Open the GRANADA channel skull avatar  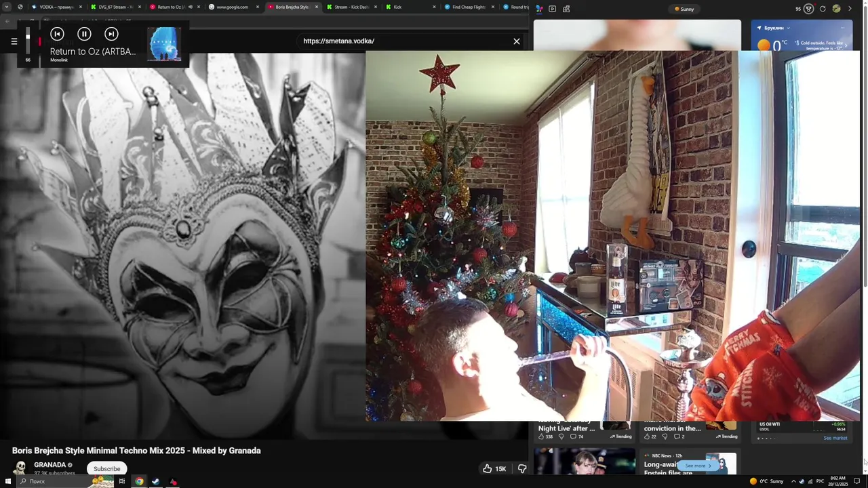tap(20, 468)
